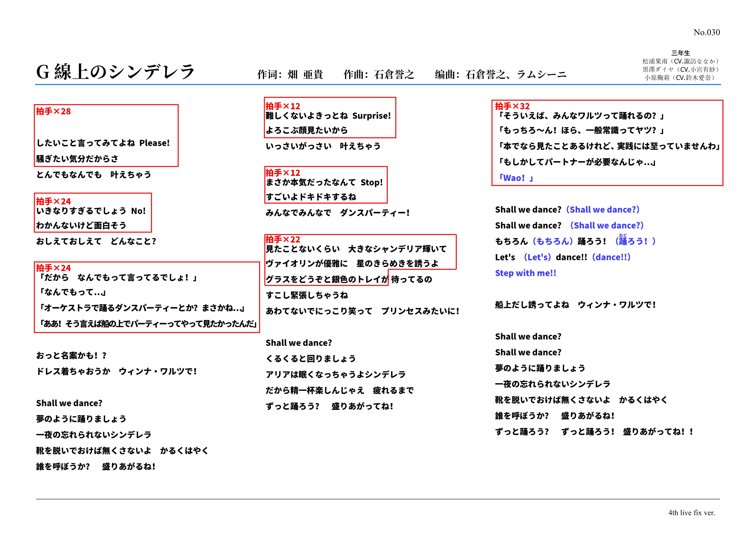Click the red 拍手×22 label
This screenshot has height=534, width=756.
(283, 239)
